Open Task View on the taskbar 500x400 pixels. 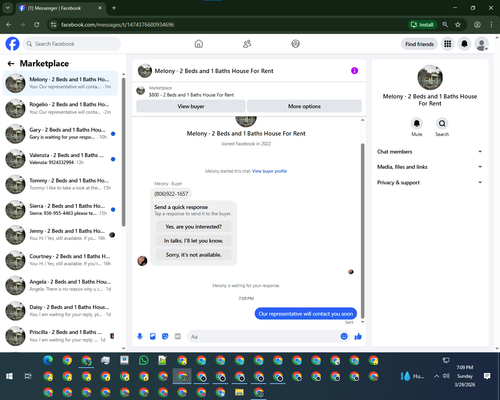[x=28, y=376]
